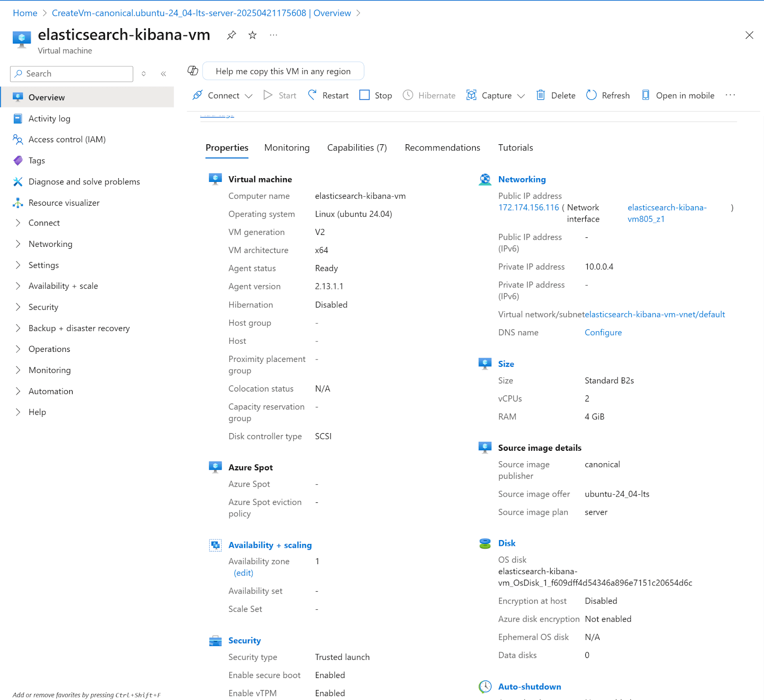
Task: Refresh the VM overview page
Action: [x=607, y=95]
